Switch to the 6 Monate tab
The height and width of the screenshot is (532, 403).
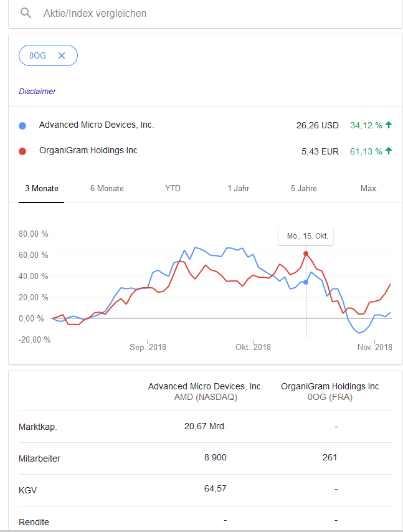tap(107, 189)
